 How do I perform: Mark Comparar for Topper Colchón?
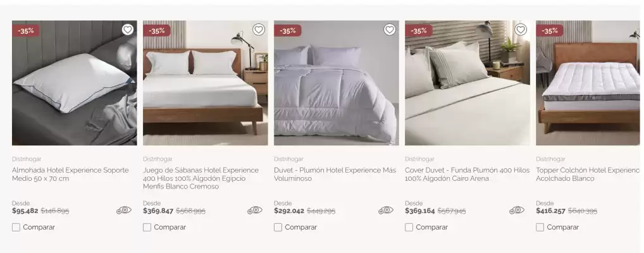[x=540, y=227]
